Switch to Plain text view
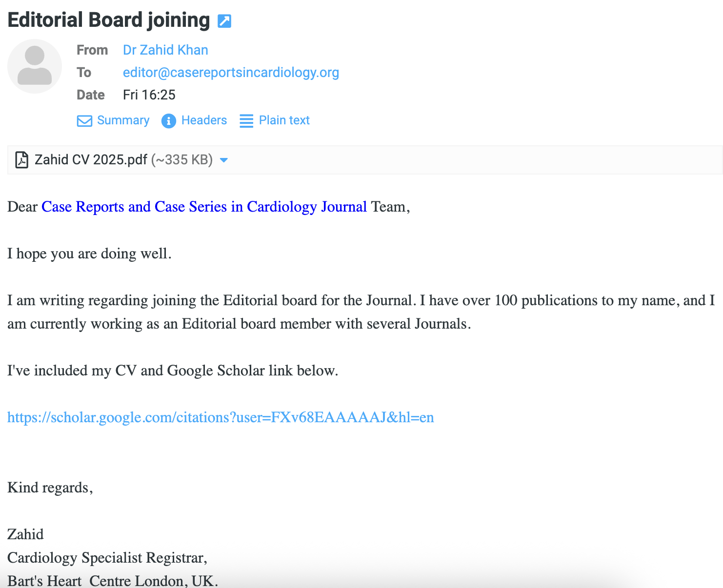Screen dimensions: 723x588 coord(284,120)
